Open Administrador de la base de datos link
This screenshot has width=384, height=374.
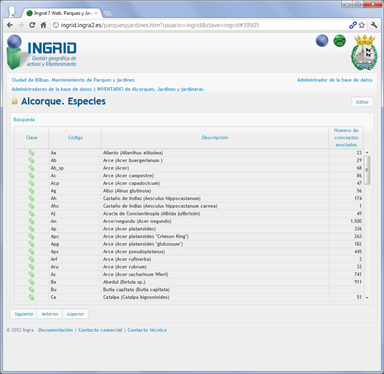point(335,80)
